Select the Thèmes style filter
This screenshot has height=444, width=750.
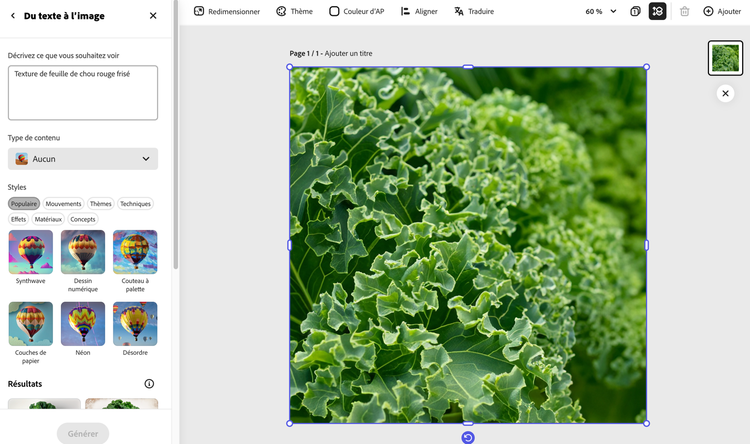[x=100, y=204]
